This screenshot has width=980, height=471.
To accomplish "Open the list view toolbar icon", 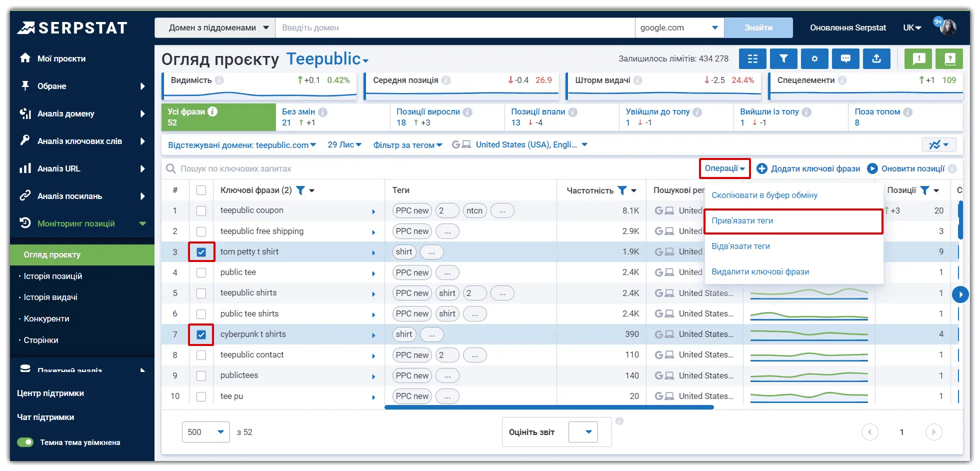I will click(752, 59).
